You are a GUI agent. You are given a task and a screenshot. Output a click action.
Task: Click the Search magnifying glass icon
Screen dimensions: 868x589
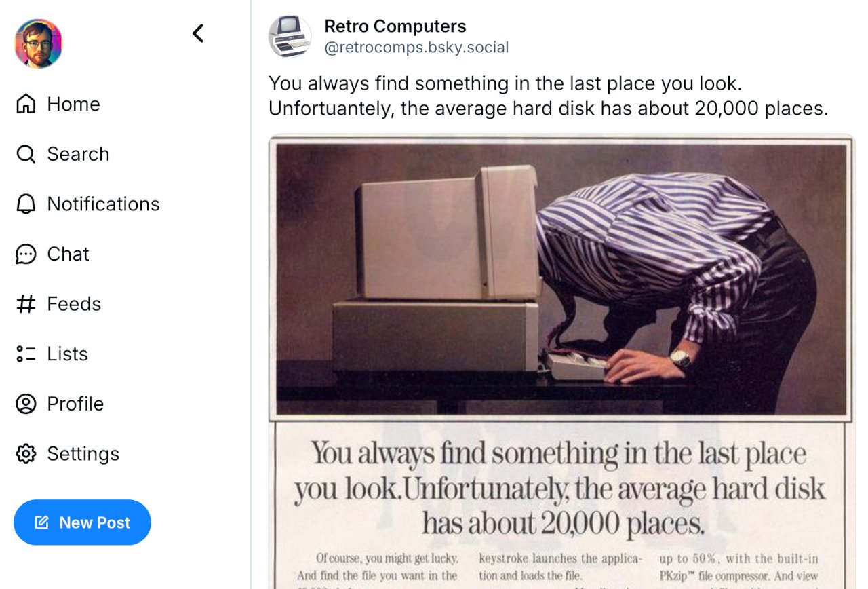26,154
